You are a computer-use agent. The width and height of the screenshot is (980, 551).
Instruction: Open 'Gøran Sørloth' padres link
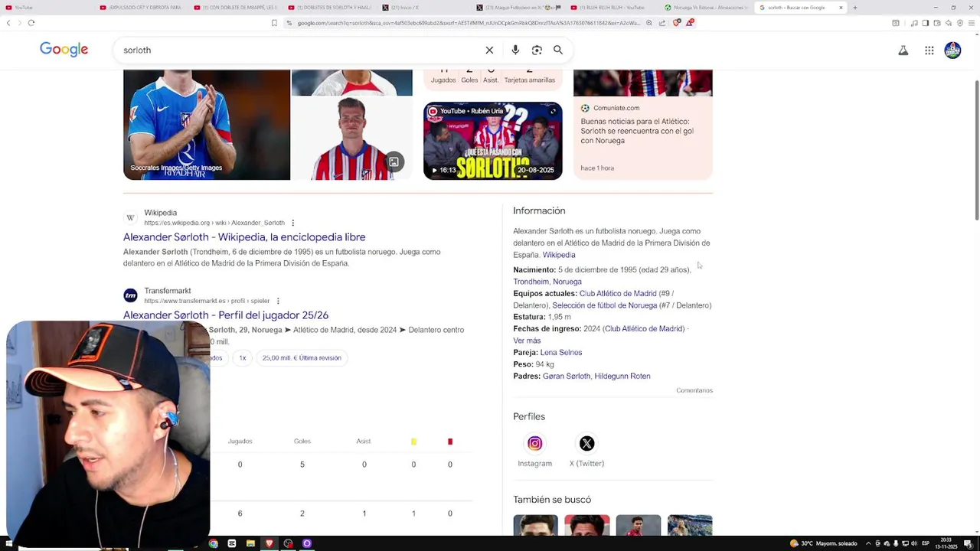click(567, 377)
